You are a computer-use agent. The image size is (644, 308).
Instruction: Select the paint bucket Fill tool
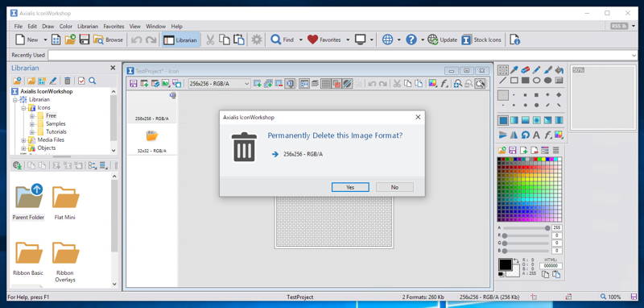(x=559, y=70)
